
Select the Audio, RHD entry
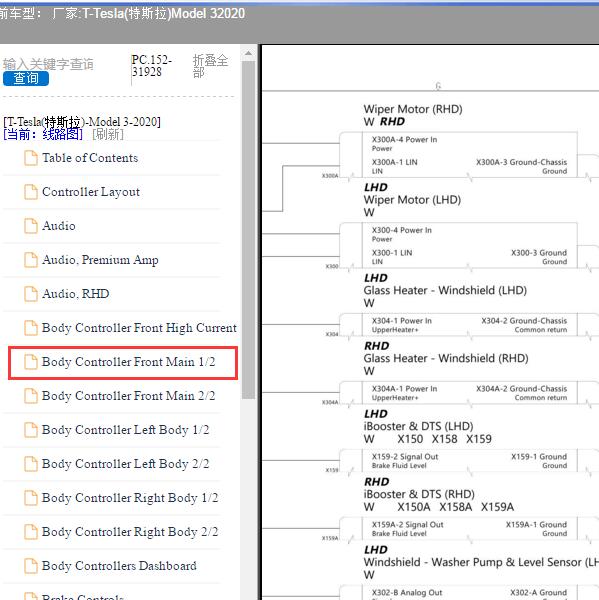click(x=75, y=294)
